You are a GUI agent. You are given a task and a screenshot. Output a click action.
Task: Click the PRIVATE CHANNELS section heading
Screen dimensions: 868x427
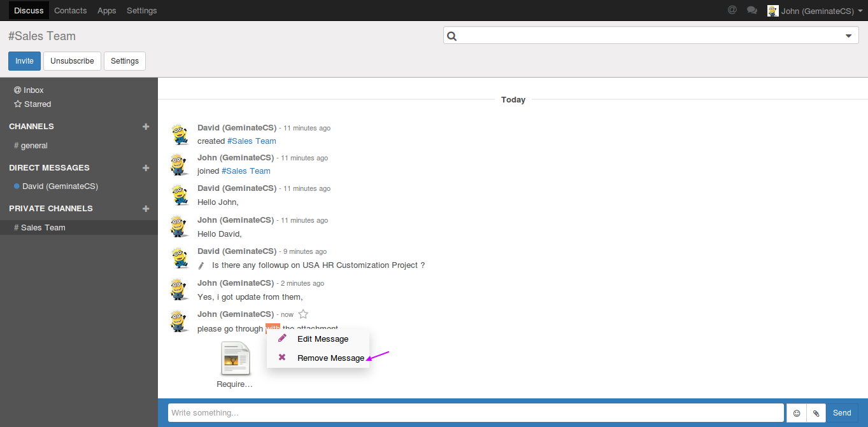pos(51,209)
